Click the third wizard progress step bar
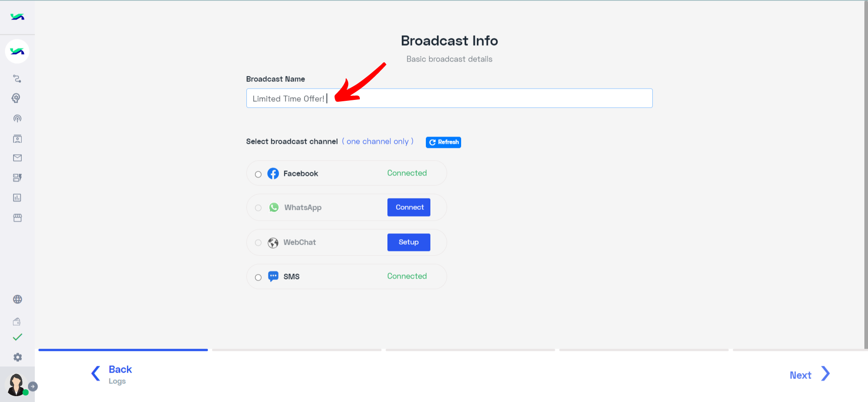 click(470, 350)
